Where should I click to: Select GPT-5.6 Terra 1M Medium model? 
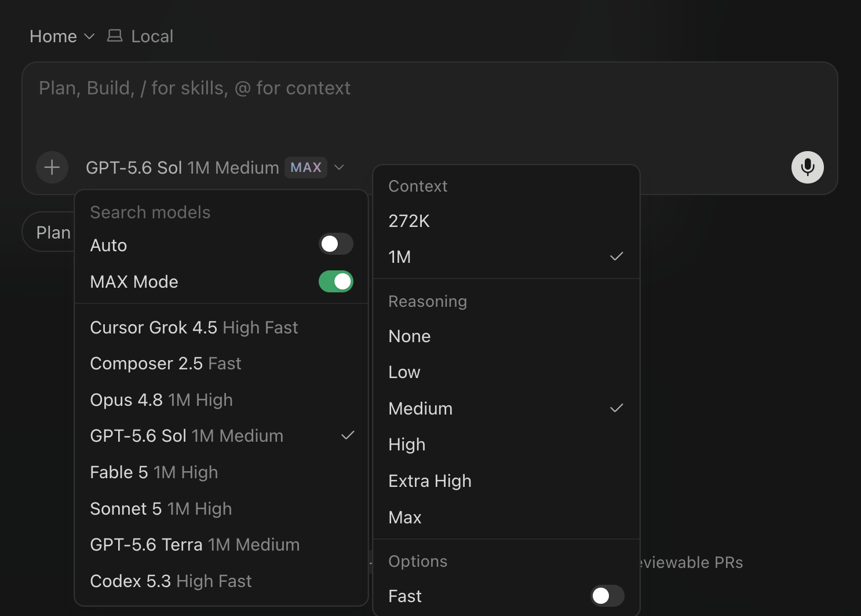point(221,545)
